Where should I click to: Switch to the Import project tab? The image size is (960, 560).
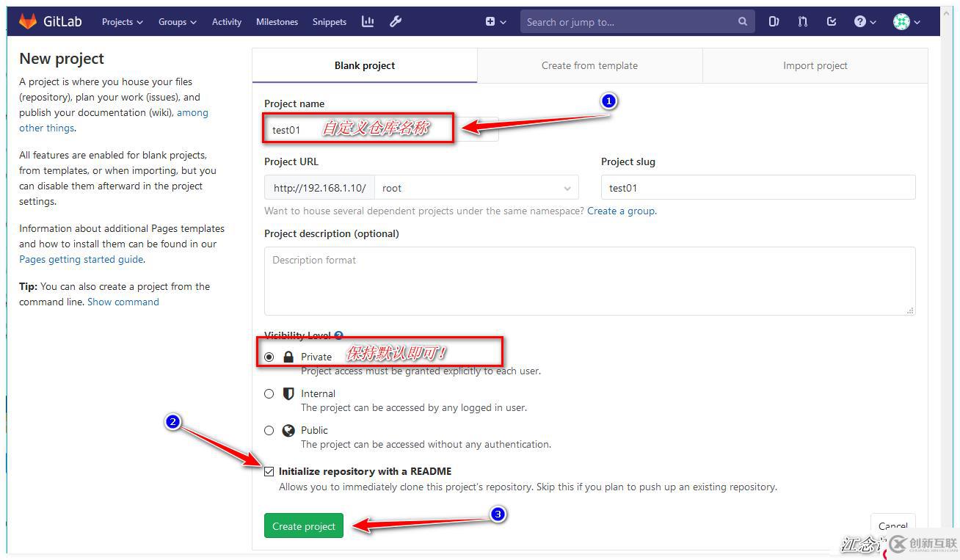click(x=815, y=65)
